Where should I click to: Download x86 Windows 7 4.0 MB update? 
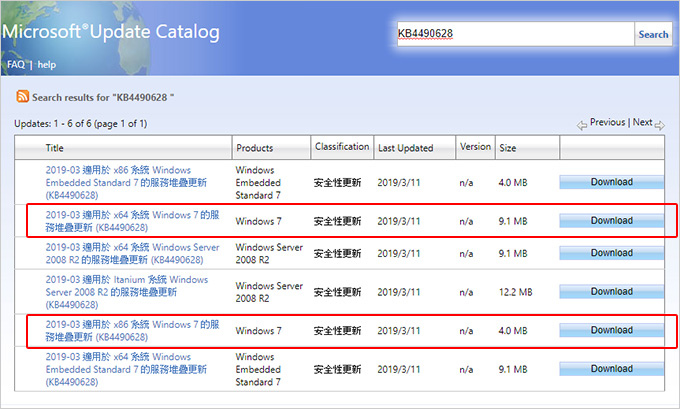tap(611, 330)
